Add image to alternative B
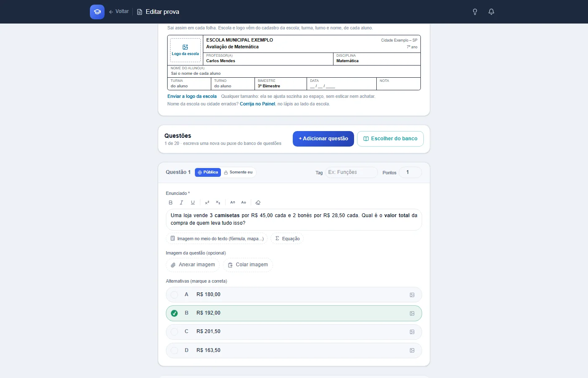This screenshot has height=378, width=588. click(x=412, y=313)
